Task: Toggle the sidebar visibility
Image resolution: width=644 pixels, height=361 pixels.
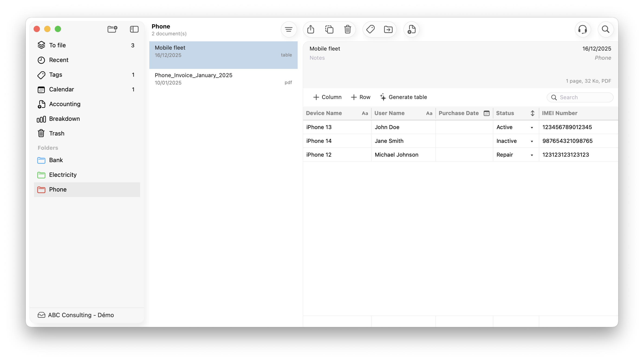Action: coord(134,29)
